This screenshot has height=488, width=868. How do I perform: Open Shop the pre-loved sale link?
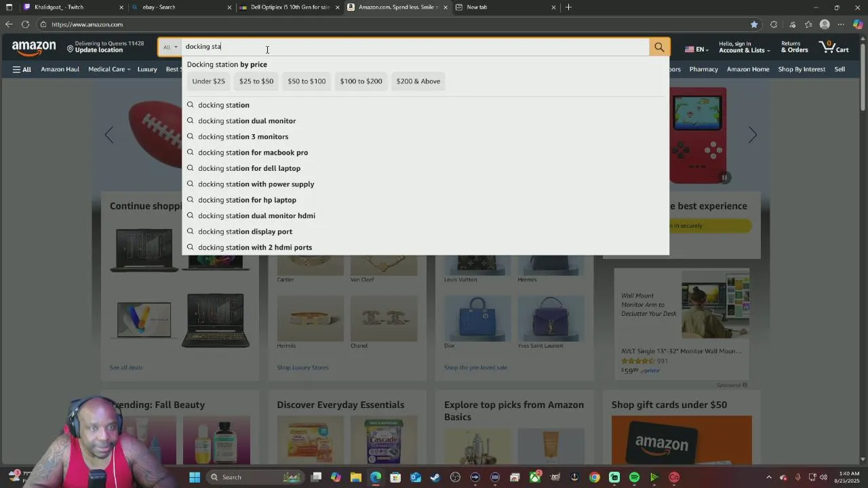pos(475,367)
